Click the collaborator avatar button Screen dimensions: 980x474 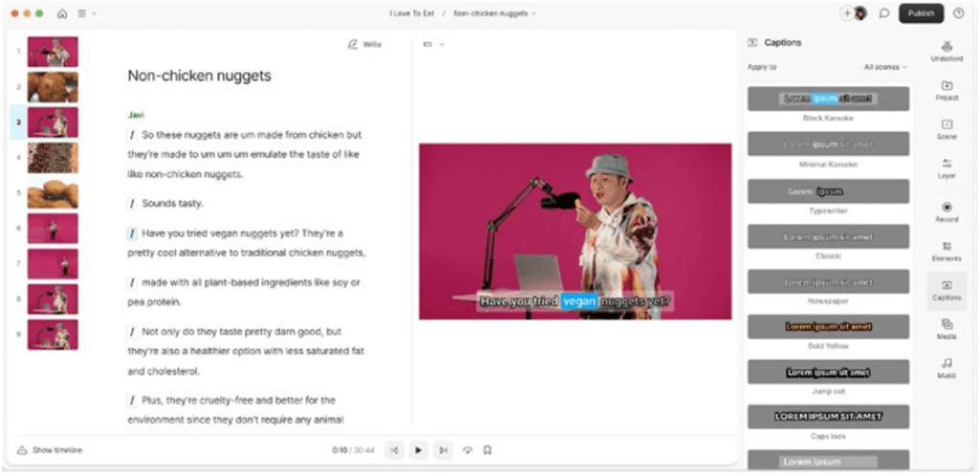(860, 13)
